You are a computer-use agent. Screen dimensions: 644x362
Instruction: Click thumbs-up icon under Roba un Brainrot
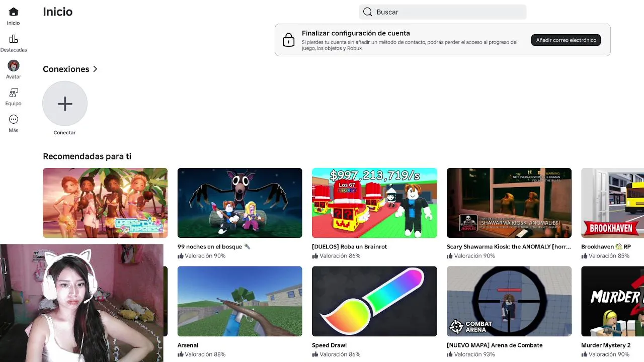(x=315, y=256)
